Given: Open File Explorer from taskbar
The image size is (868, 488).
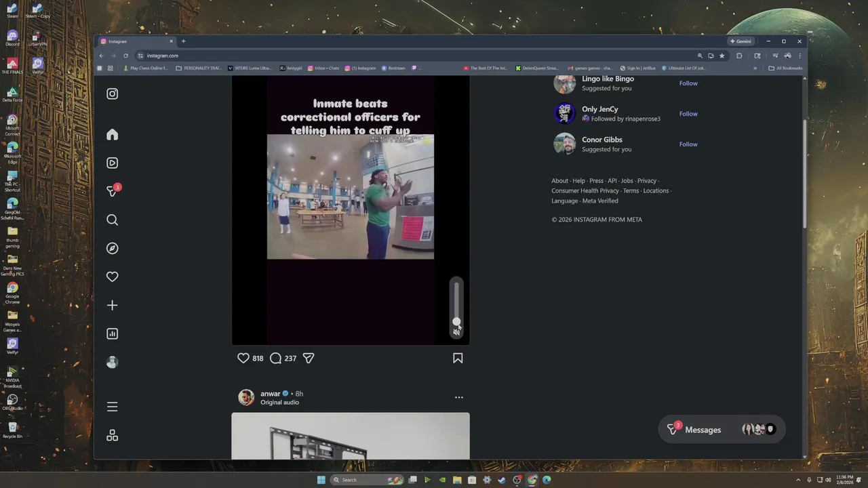Looking at the screenshot, I should 457,480.
